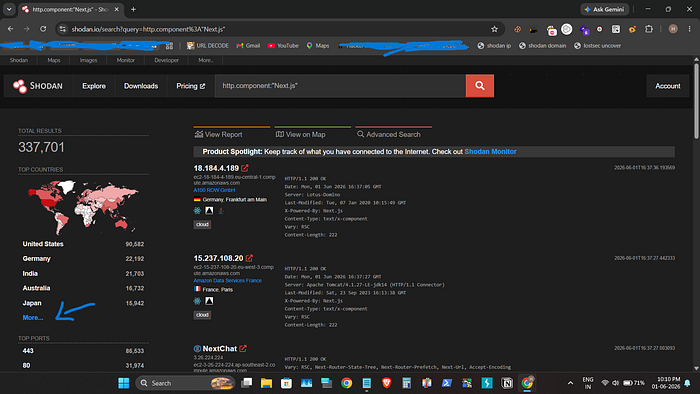Screen dimensions: 700x394
Task: Open the tab search dropdown arrow
Action: [9, 9]
